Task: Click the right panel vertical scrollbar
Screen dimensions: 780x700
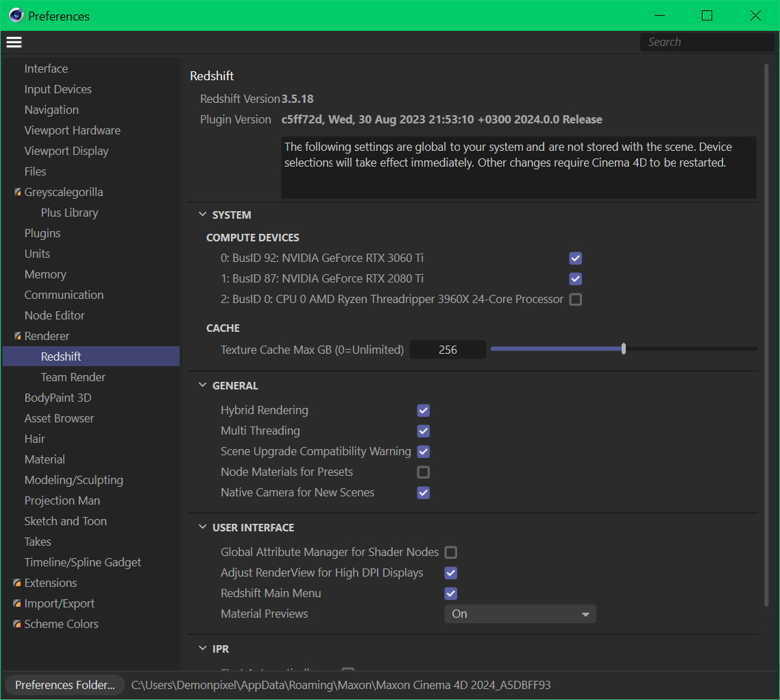Action: click(x=766, y=335)
